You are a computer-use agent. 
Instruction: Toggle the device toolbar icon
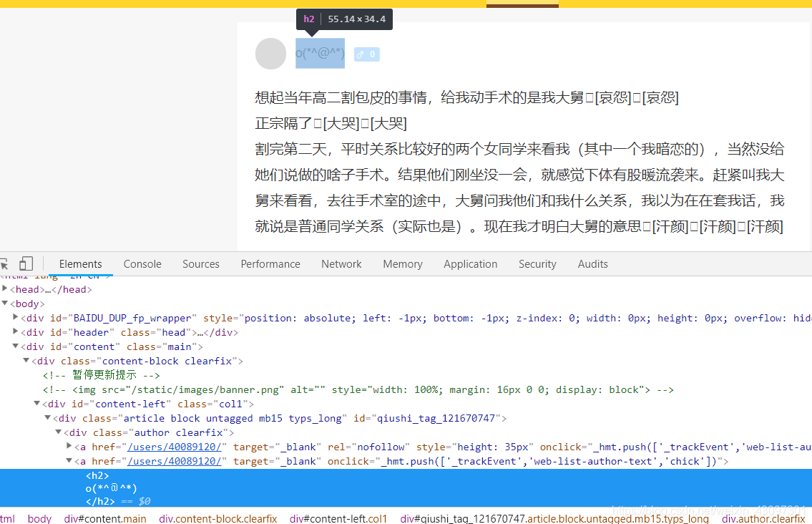click(x=26, y=264)
